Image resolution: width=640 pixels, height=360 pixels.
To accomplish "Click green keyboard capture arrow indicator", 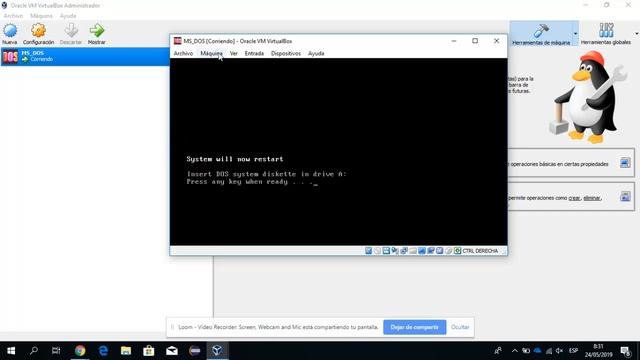I will click(x=458, y=251).
